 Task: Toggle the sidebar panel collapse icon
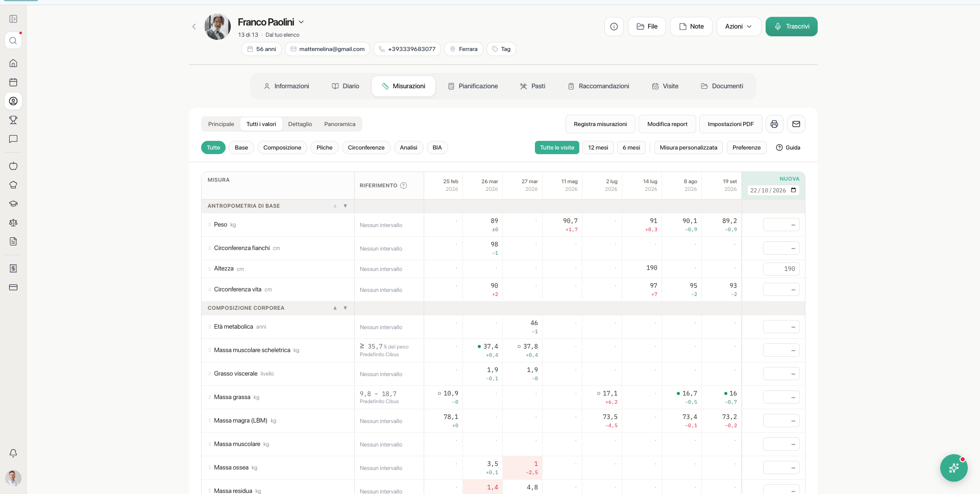[x=13, y=19]
